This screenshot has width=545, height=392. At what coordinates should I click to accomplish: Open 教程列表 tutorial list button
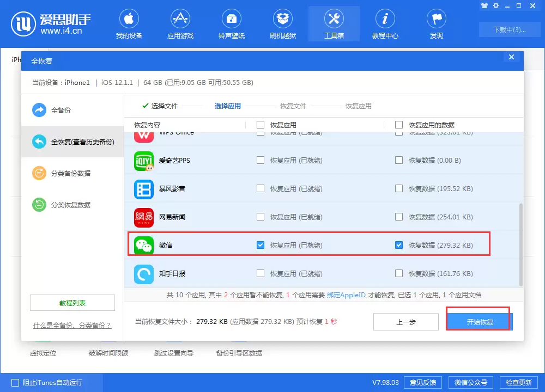coord(72,303)
